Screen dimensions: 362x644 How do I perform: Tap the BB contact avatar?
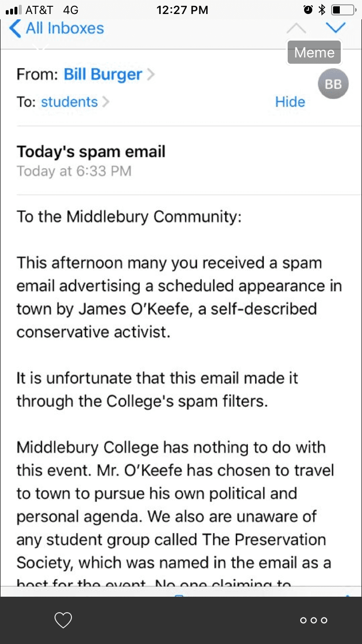(x=333, y=84)
